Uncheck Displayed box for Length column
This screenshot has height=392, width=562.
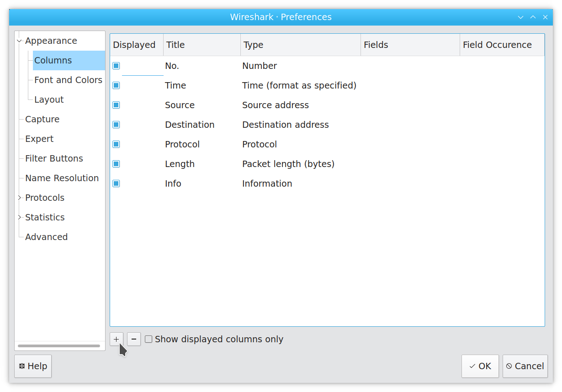(x=116, y=164)
